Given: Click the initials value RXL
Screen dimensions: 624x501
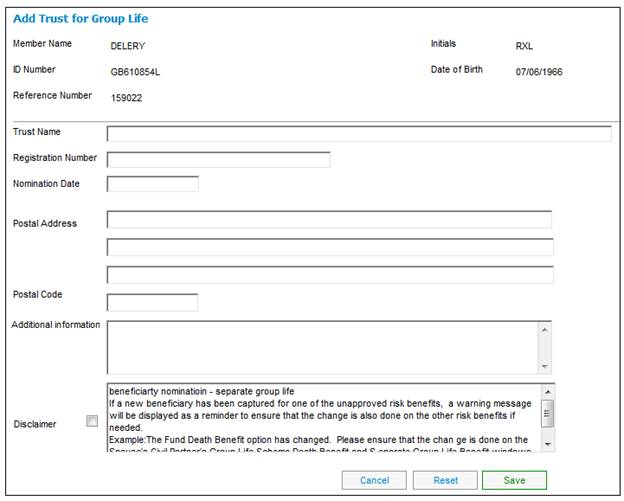Looking at the screenshot, I should point(524,46).
